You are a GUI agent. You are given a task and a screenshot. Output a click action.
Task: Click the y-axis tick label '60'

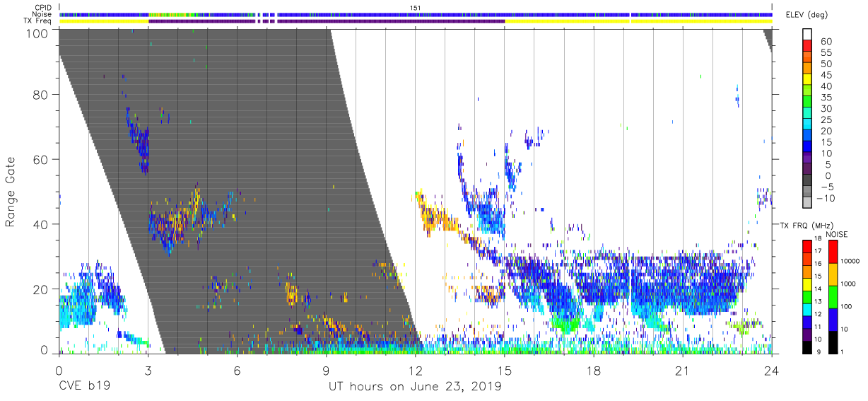(41, 160)
